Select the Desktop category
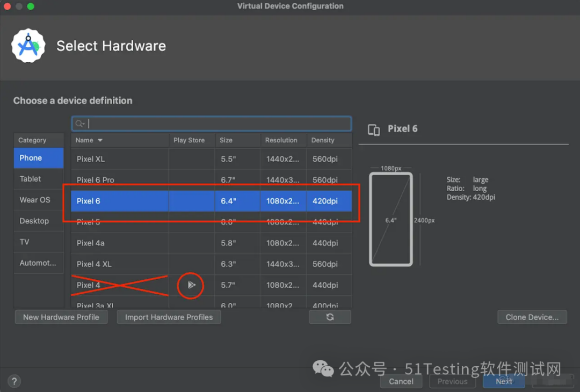The width and height of the screenshot is (580, 392). coord(39,221)
